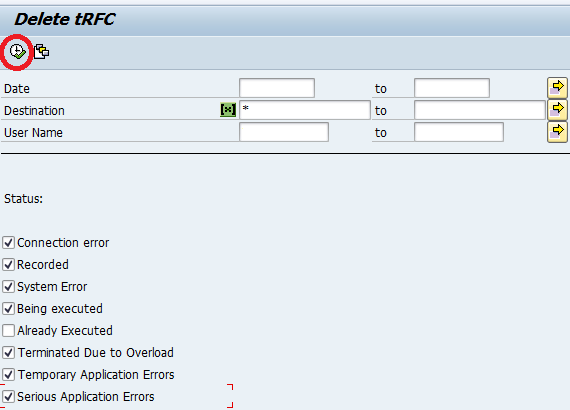Uncheck Temporary Application Errors checkbox

[8, 374]
